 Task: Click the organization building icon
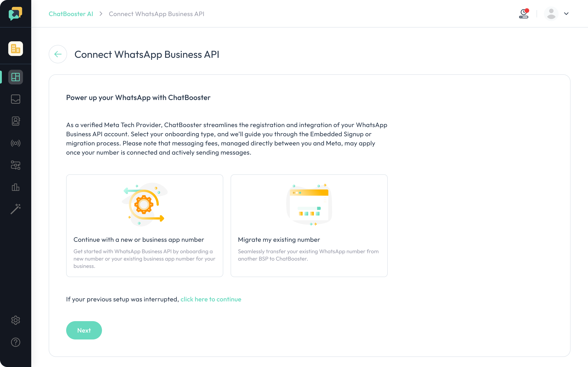coord(16,49)
